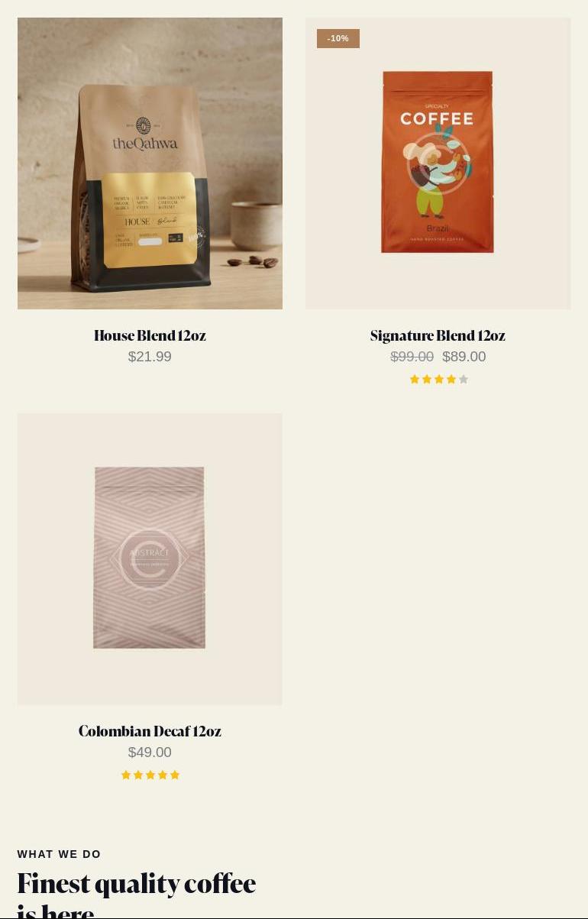588x919 pixels.
Task: Click the crossed-out $99.00 original price
Action: point(412,357)
